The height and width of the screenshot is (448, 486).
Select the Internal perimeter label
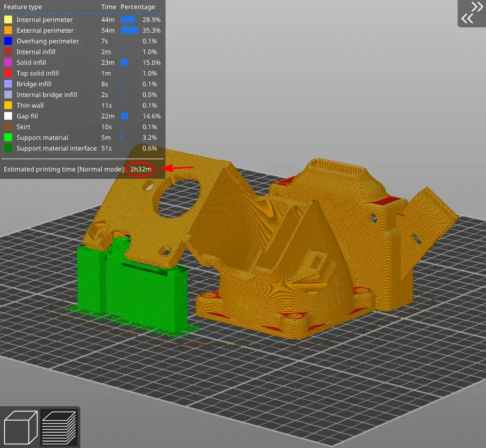click(44, 19)
